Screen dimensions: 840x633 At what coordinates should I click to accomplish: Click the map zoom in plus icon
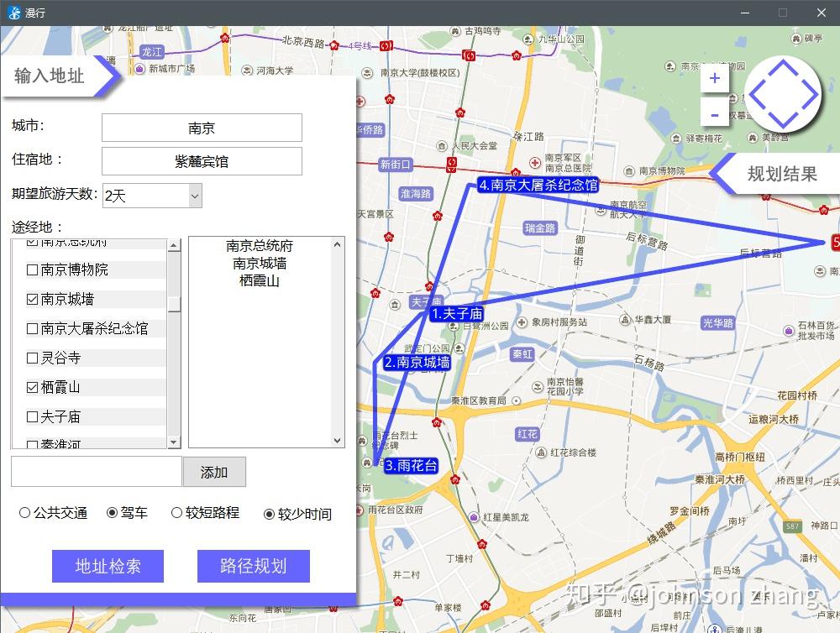(715, 78)
